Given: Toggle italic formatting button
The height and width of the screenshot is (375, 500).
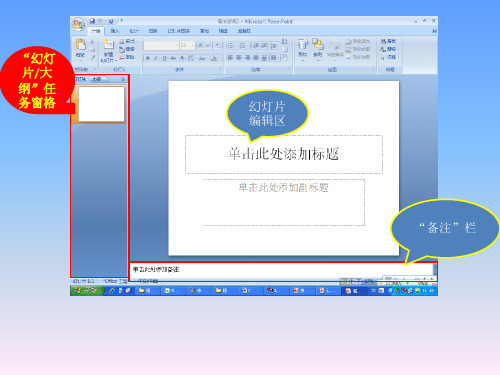Looking at the screenshot, I should click(156, 58).
